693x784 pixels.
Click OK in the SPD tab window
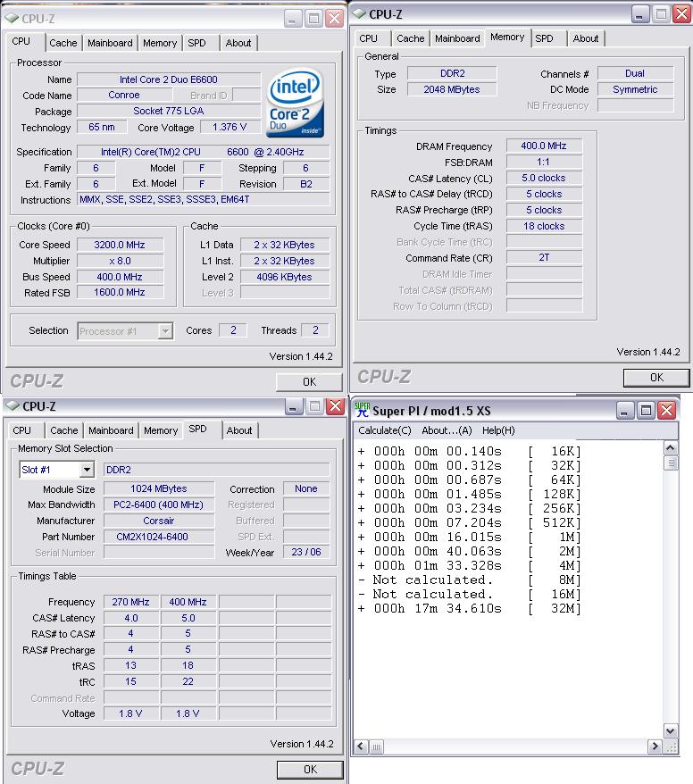311,770
